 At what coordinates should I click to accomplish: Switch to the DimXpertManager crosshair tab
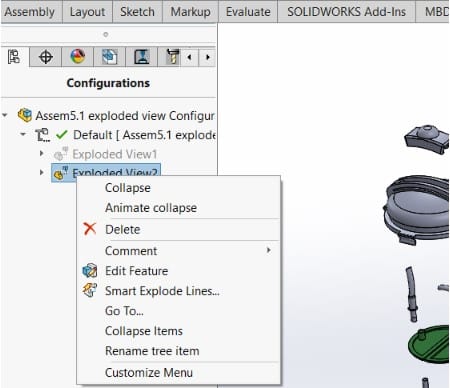(x=46, y=57)
